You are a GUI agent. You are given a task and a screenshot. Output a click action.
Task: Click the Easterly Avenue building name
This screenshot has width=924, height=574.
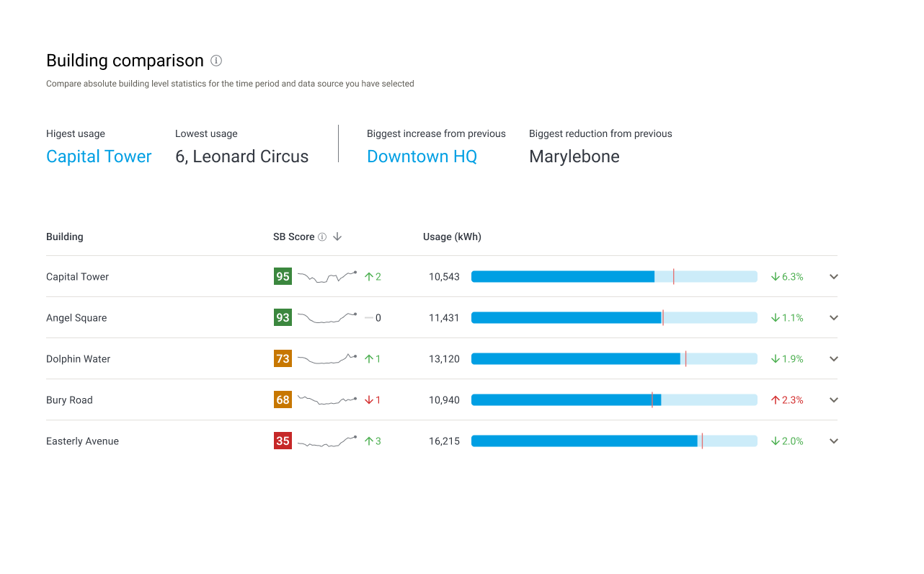click(x=82, y=441)
